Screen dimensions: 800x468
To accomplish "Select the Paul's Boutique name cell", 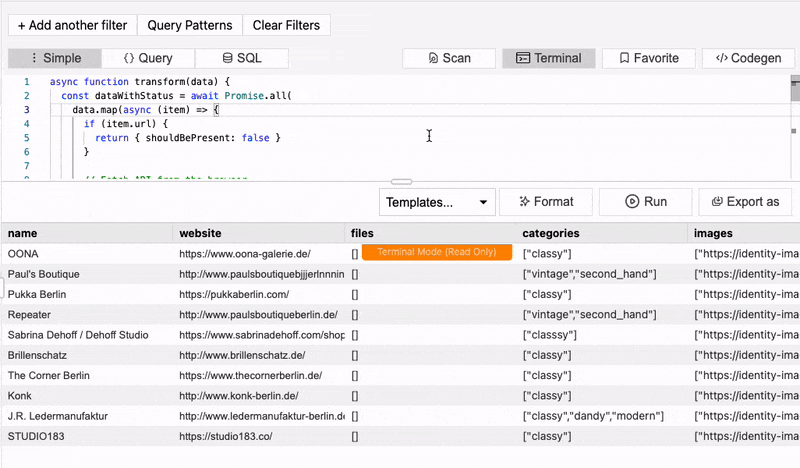I will click(87, 274).
